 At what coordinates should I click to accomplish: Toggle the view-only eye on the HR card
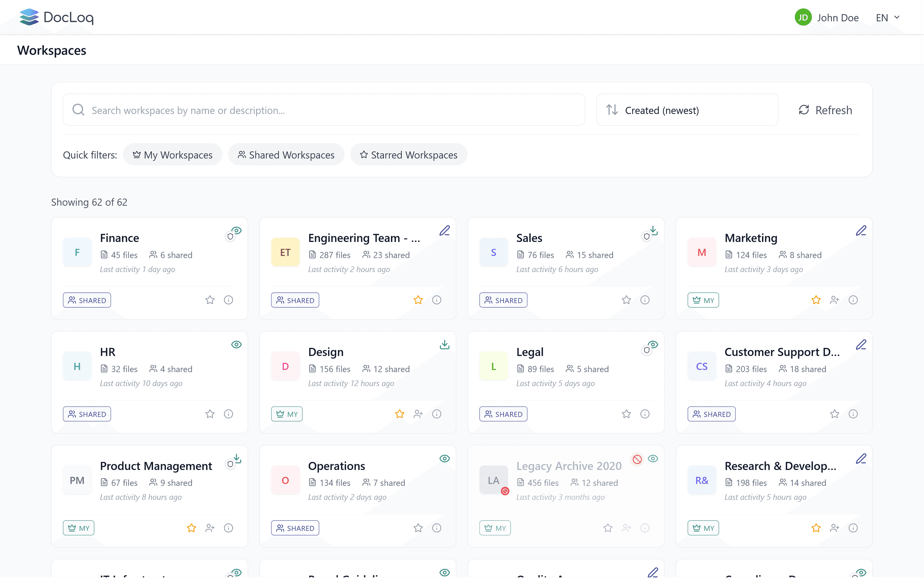click(237, 344)
